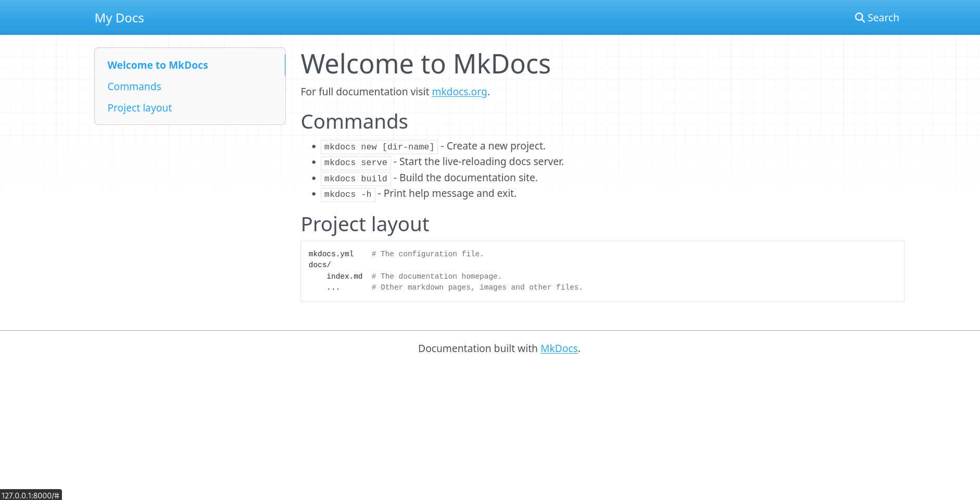Click '# The configuration file.' comment
This screenshot has height=500, width=980.
[x=428, y=254]
